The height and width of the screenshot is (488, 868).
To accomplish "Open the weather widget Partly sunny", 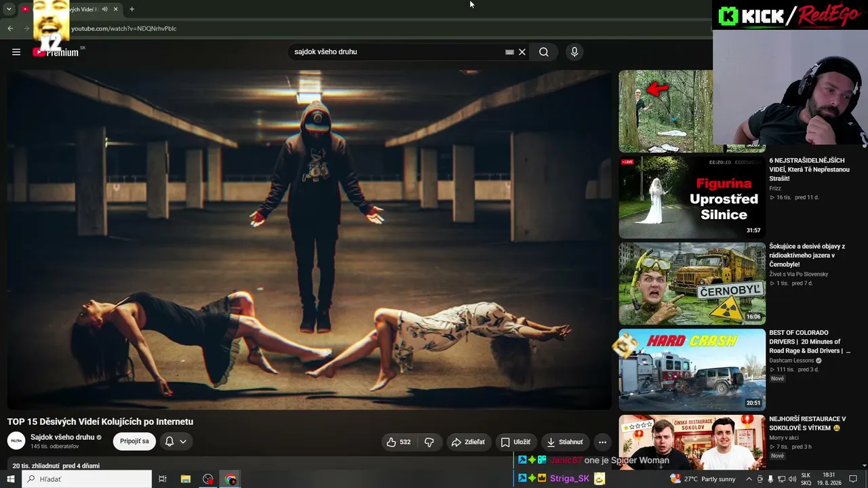I will 703,479.
